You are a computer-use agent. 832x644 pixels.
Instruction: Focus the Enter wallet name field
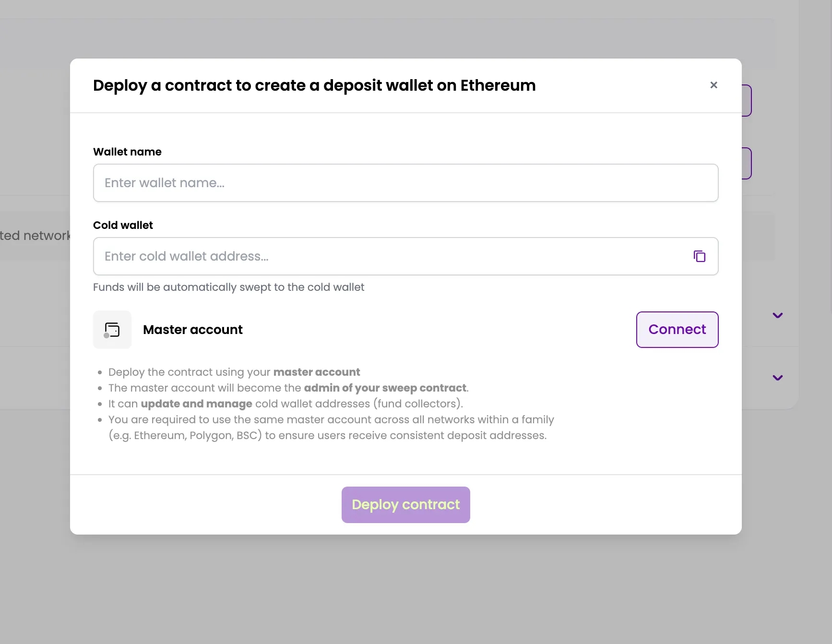click(x=405, y=183)
